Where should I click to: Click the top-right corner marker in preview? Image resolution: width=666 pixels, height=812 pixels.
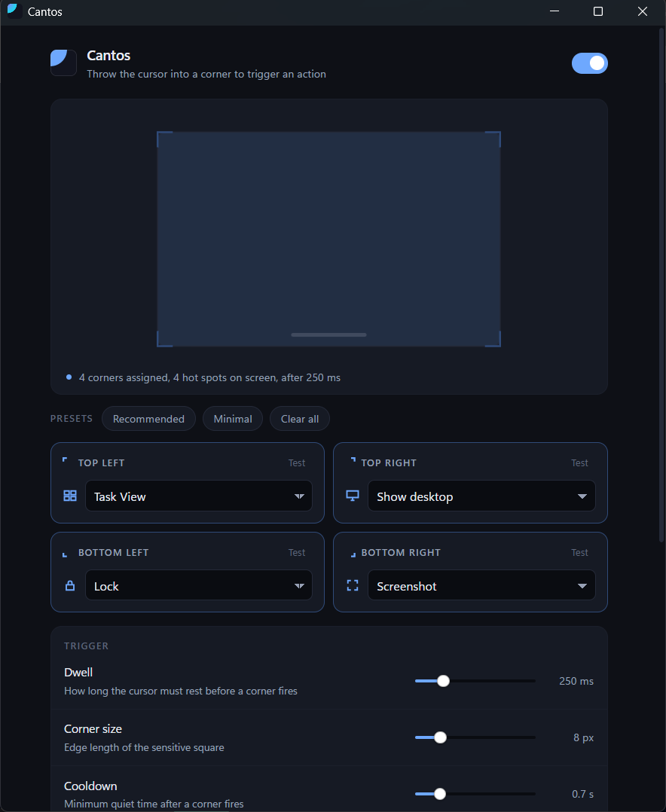point(493,139)
